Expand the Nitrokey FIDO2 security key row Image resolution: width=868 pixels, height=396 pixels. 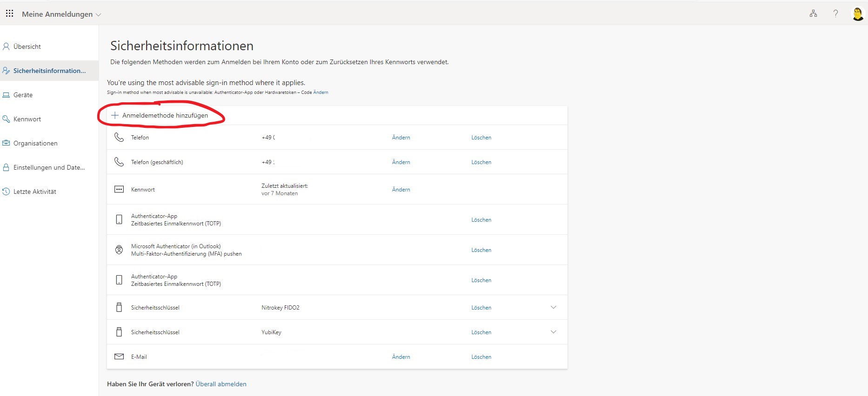pos(553,307)
